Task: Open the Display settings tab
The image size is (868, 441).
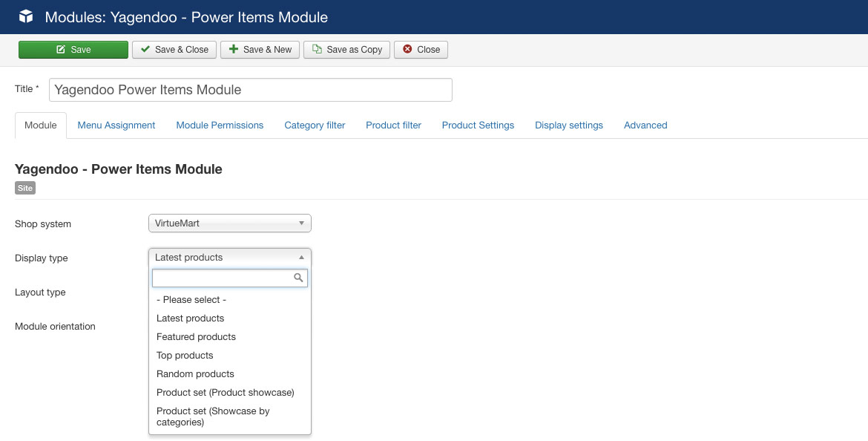Action: coord(568,125)
